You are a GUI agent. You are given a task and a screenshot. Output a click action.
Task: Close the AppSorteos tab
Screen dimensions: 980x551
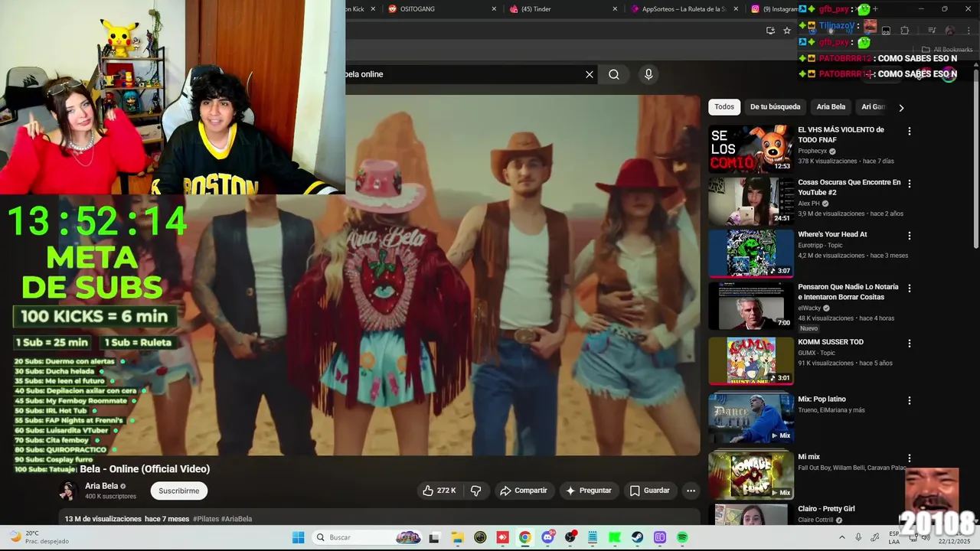[736, 9]
